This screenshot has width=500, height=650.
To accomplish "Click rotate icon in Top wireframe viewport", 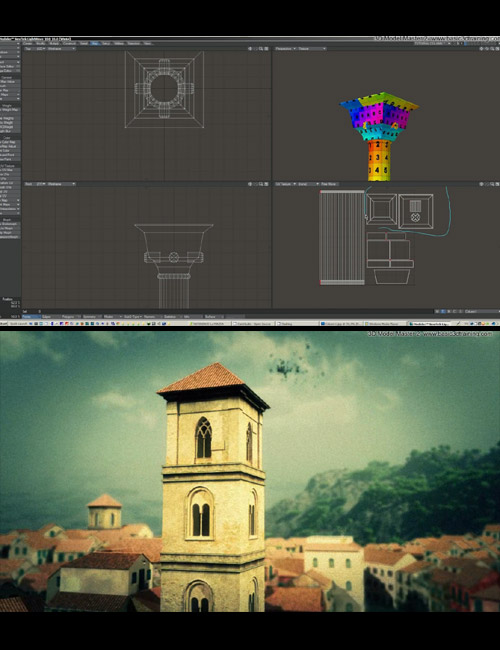I will click(255, 49).
